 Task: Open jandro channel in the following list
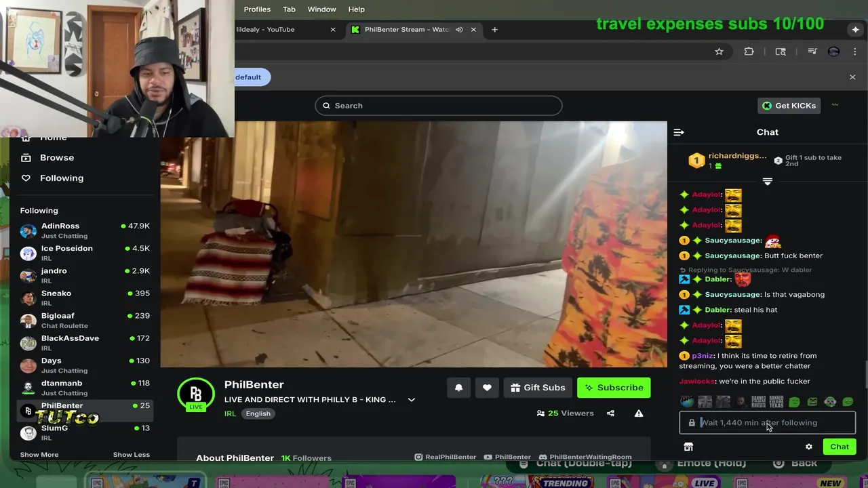[x=85, y=275]
